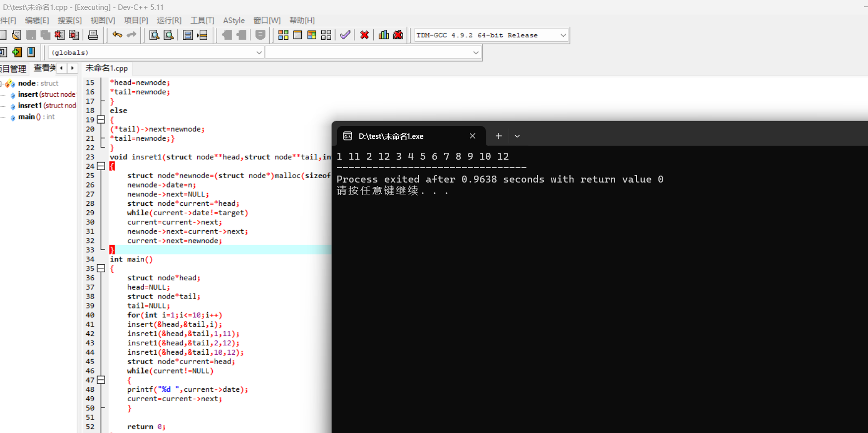The height and width of the screenshot is (433, 868).
Task: Collapse the code fold at line 24
Action: click(x=101, y=166)
